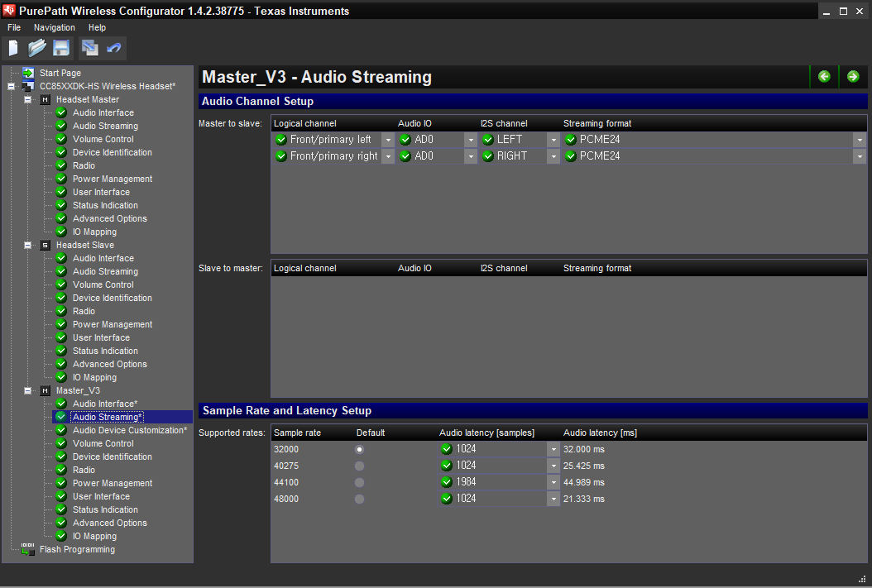Collapse the Master_V3 tree node
Viewport: 872px width, 588px height.
tap(27, 390)
